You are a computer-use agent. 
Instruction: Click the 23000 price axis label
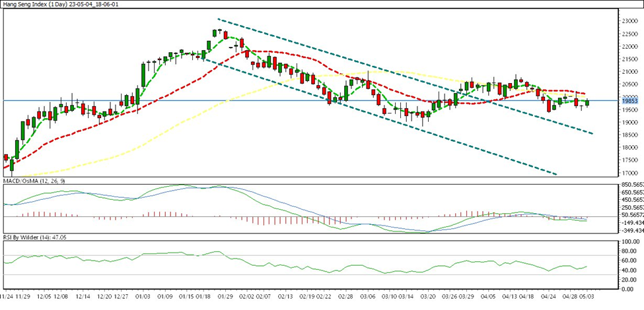pos(630,20)
